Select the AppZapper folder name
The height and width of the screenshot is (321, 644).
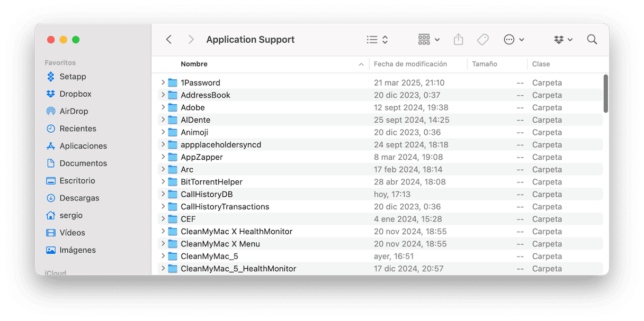click(x=202, y=157)
